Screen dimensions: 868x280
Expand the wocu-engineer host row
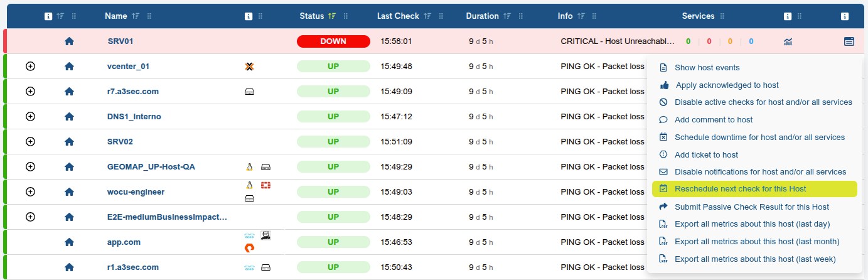tap(30, 192)
